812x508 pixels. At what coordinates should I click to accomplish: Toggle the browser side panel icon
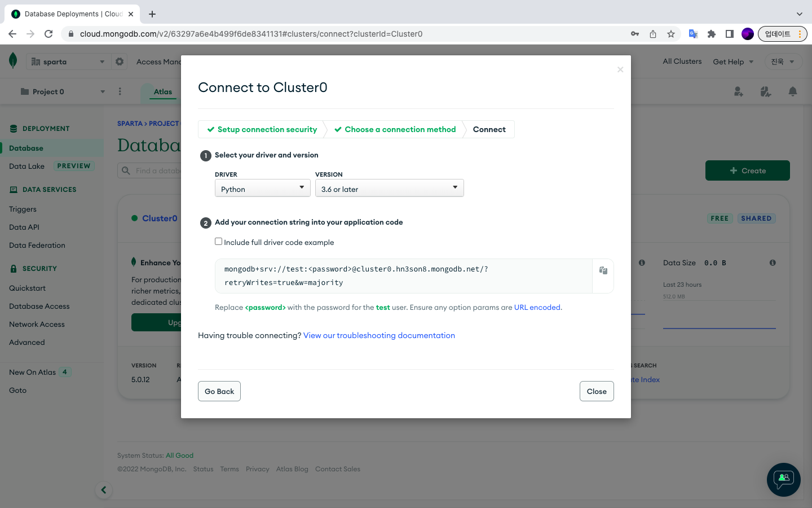point(730,34)
